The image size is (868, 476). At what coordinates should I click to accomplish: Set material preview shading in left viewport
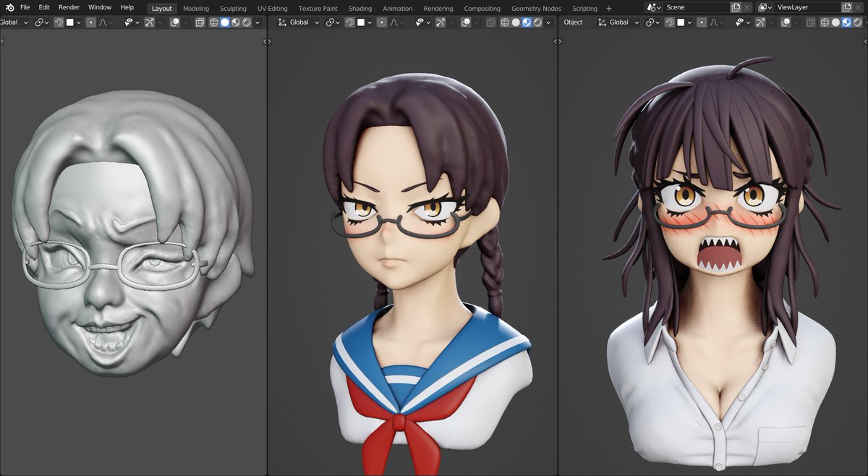pos(235,22)
